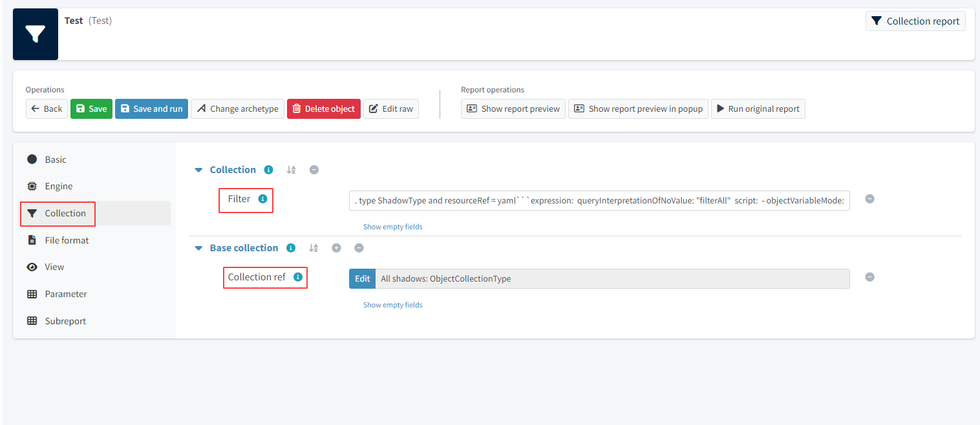Click the Delete object button
980x425 pixels.
click(x=323, y=109)
